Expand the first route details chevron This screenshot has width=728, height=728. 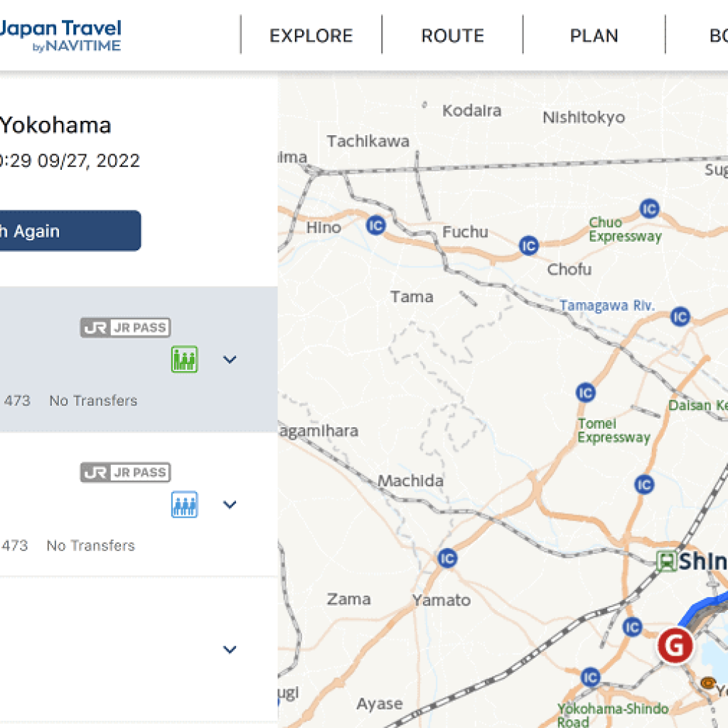(230, 360)
